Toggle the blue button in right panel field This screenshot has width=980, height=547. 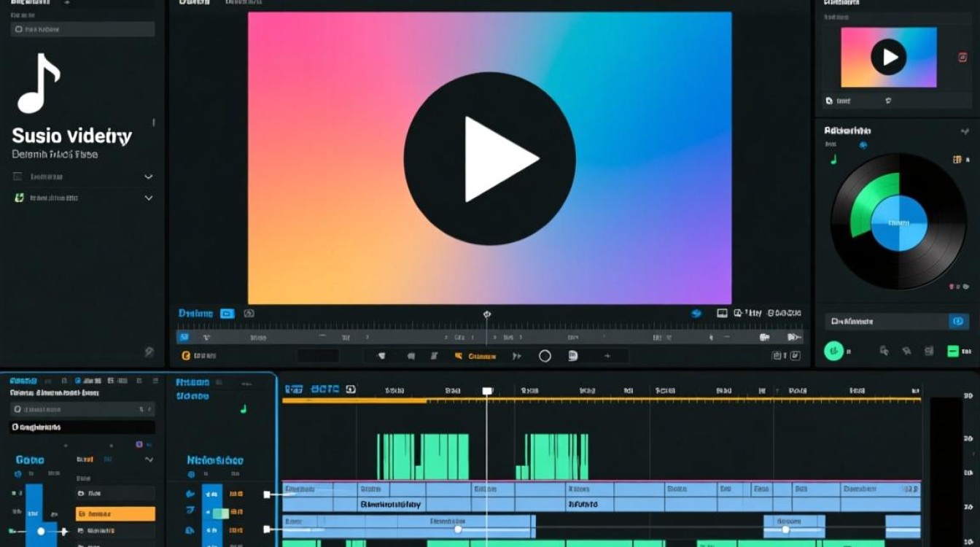pyautogui.click(x=958, y=321)
